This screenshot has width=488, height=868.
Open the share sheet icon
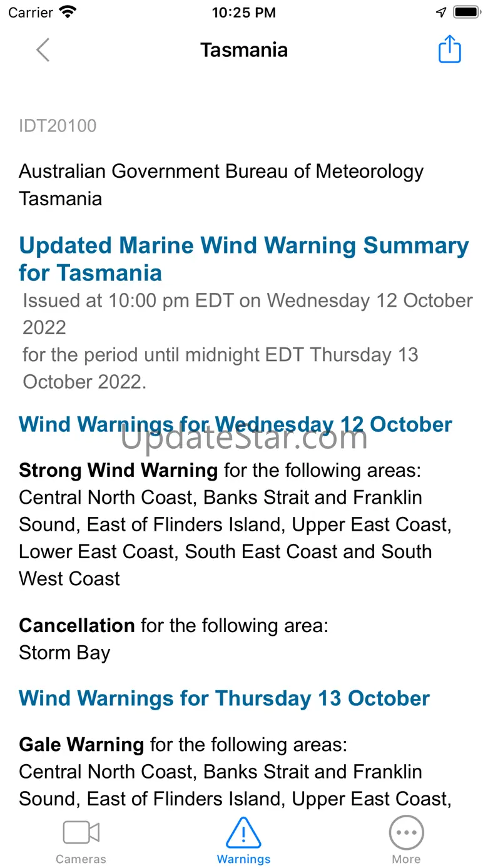click(449, 49)
